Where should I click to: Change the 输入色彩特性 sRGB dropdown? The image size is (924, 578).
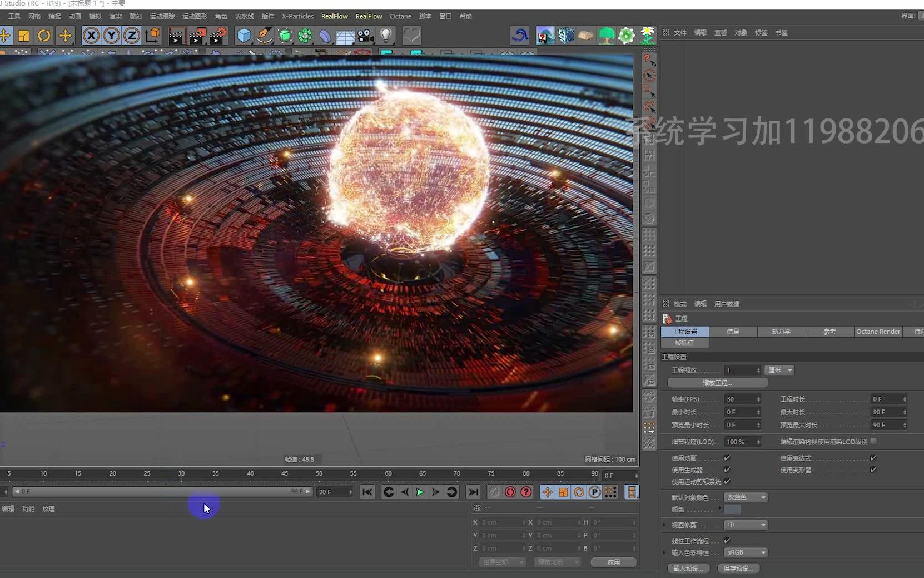[746, 552]
